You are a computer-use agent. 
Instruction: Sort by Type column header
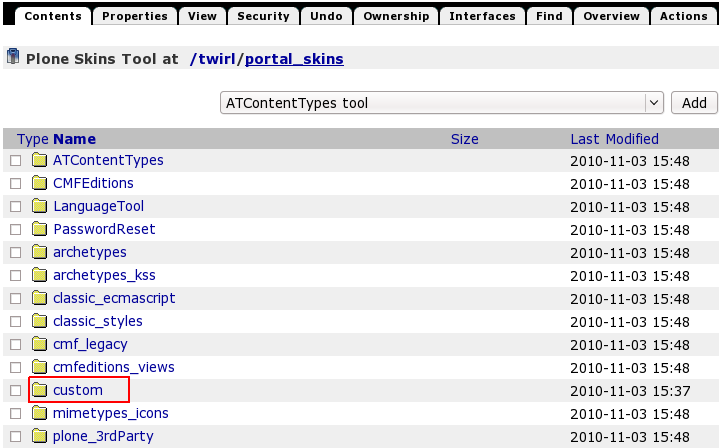[33, 139]
